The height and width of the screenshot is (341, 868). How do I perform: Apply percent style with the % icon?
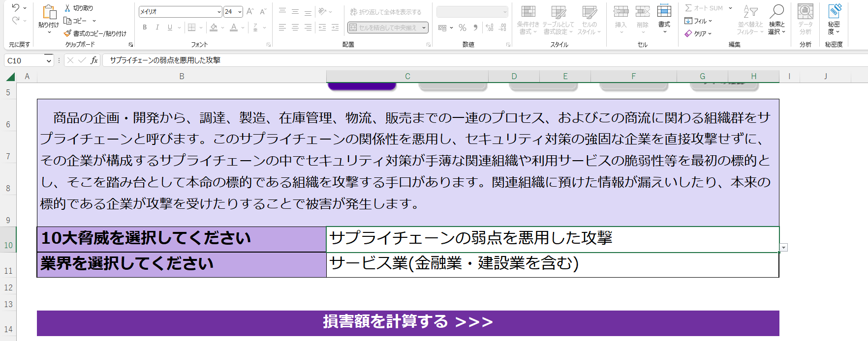click(463, 28)
